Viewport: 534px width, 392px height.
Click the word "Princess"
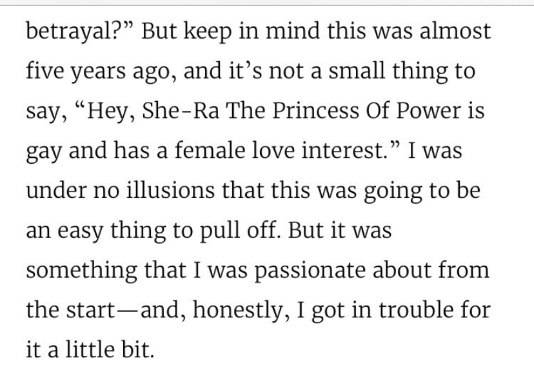pyautogui.click(x=316, y=110)
